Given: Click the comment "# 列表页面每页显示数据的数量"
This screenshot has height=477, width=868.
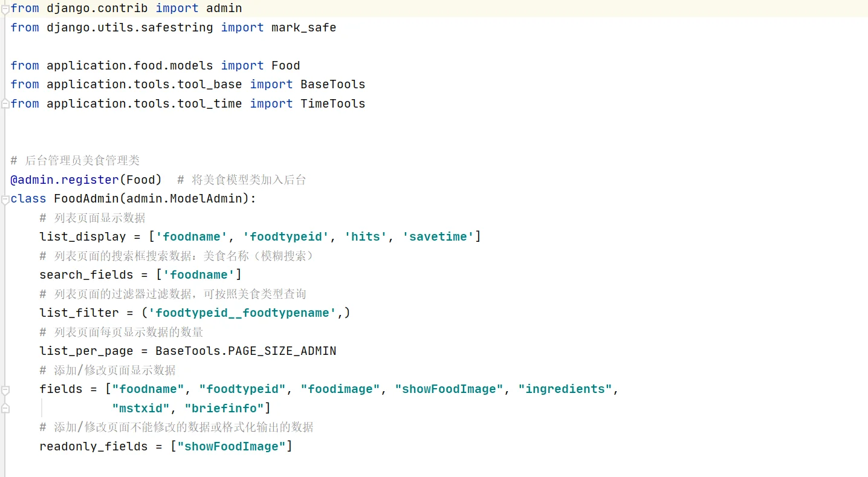Looking at the screenshot, I should 121,332.
